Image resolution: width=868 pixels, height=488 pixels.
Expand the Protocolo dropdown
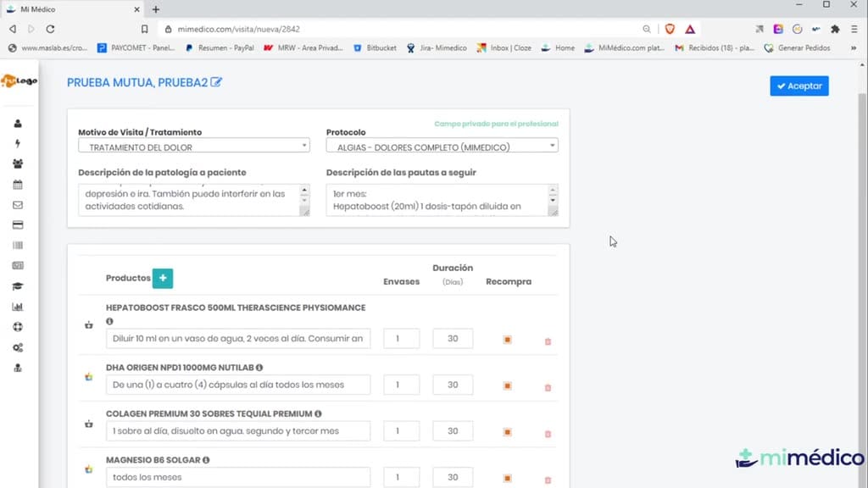point(442,146)
